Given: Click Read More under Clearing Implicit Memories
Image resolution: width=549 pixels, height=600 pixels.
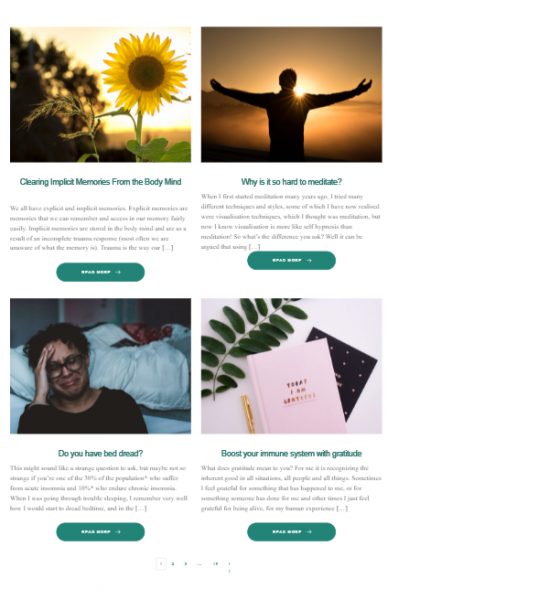Looking at the screenshot, I should (x=100, y=272).
